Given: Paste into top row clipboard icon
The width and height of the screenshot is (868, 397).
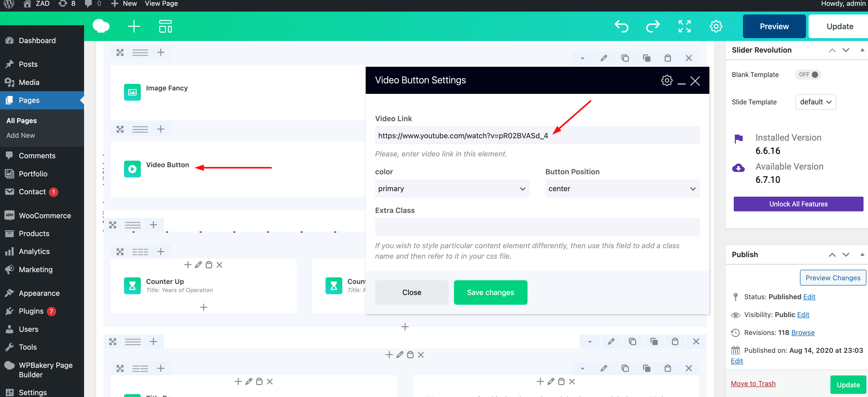Looking at the screenshot, I should pos(667,58).
